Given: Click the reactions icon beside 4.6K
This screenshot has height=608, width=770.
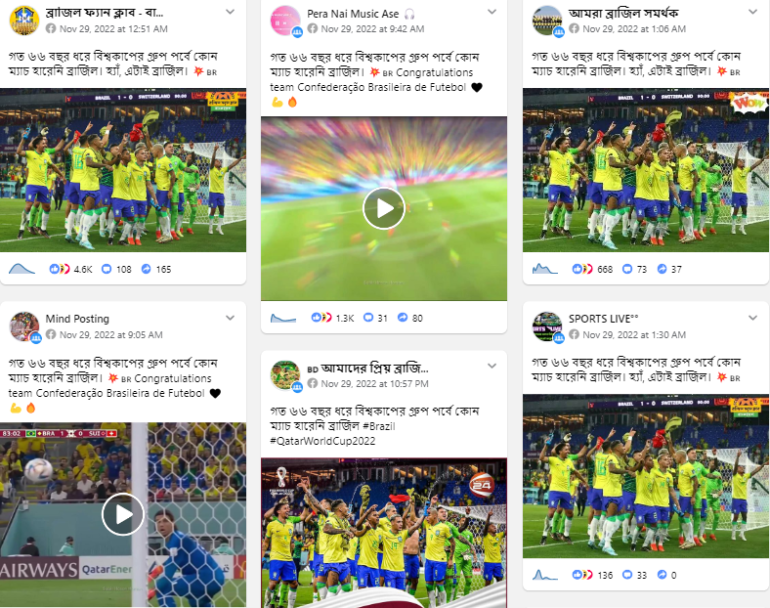Looking at the screenshot, I should coord(59,269).
